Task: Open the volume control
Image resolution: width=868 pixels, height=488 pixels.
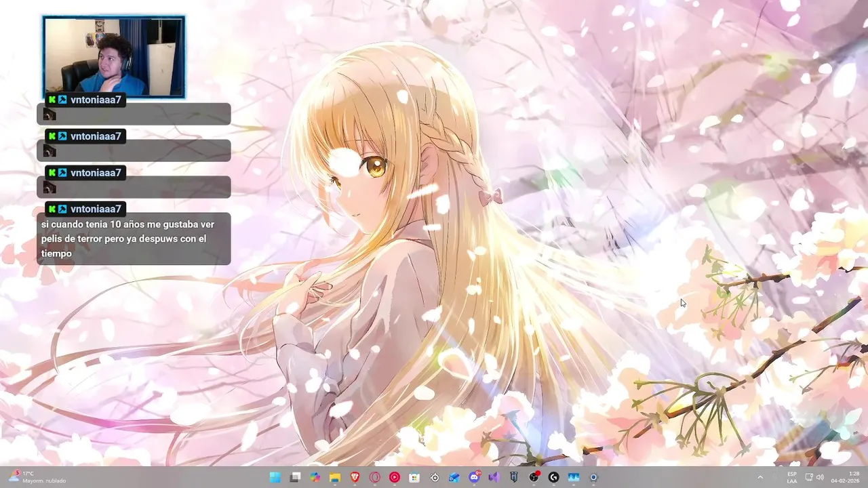Action: point(820,477)
